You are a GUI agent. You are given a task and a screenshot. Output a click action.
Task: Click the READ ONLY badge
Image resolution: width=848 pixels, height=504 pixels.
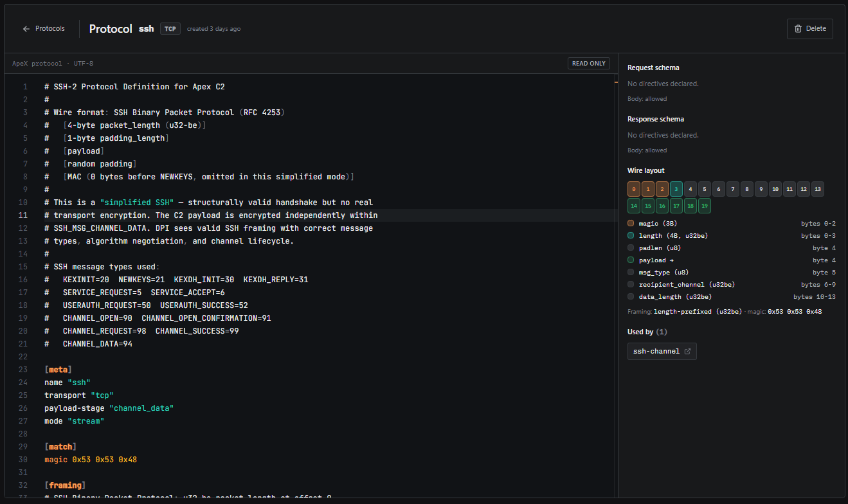click(x=589, y=64)
